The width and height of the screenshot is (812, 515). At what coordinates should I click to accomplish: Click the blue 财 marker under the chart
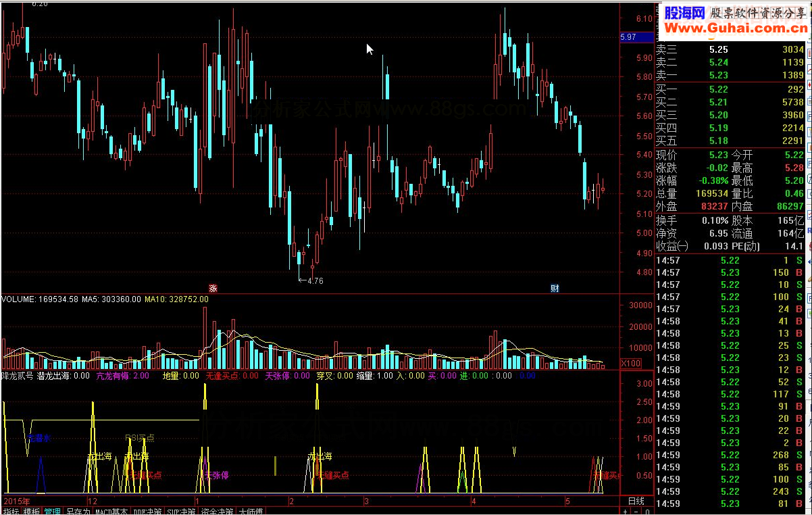tap(555, 289)
